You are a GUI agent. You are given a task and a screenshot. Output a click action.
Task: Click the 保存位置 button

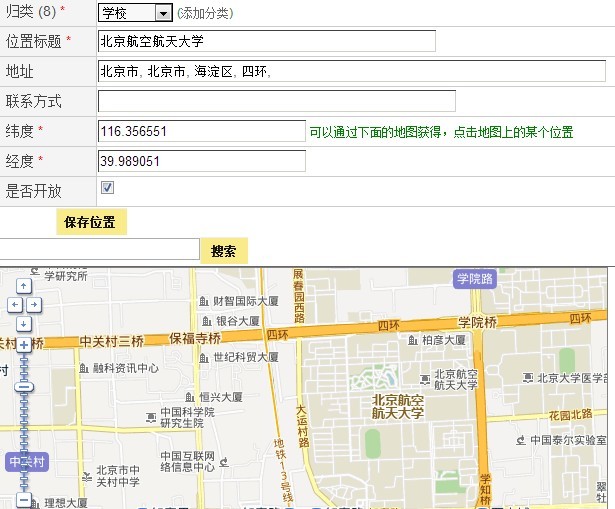pyautogui.click(x=91, y=222)
